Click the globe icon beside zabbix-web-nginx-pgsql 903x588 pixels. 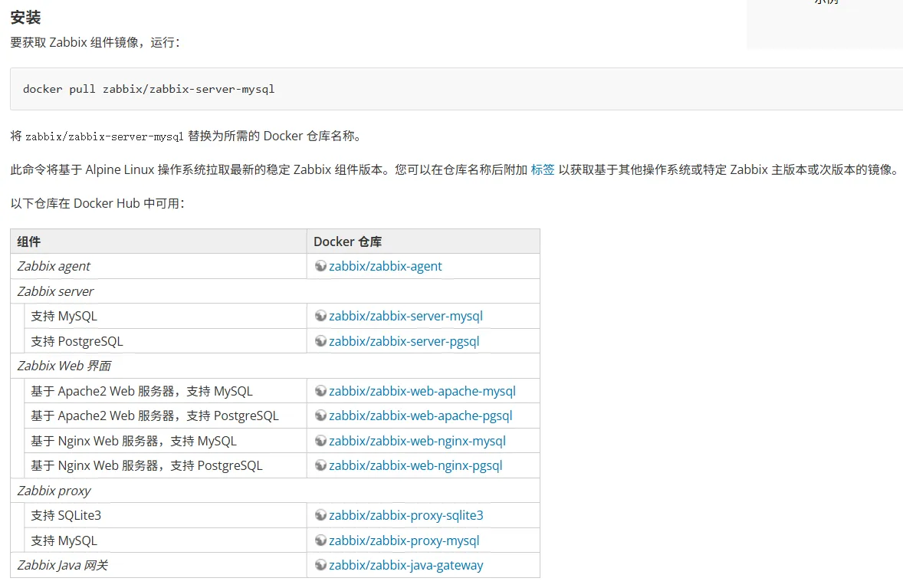coord(320,465)
